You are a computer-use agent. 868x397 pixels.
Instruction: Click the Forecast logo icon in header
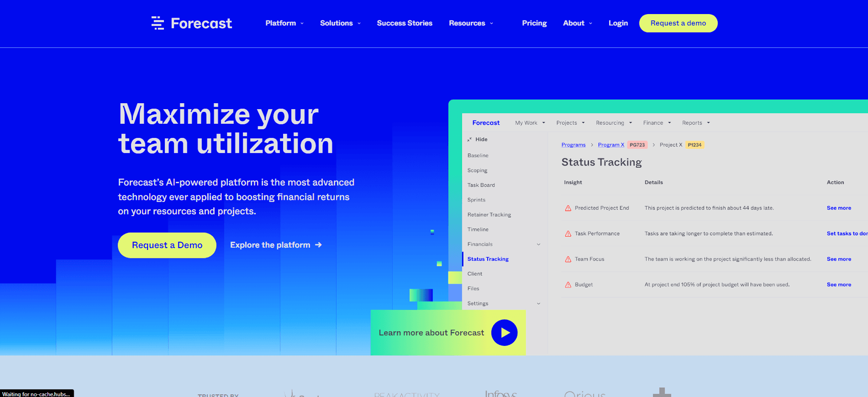157,23
